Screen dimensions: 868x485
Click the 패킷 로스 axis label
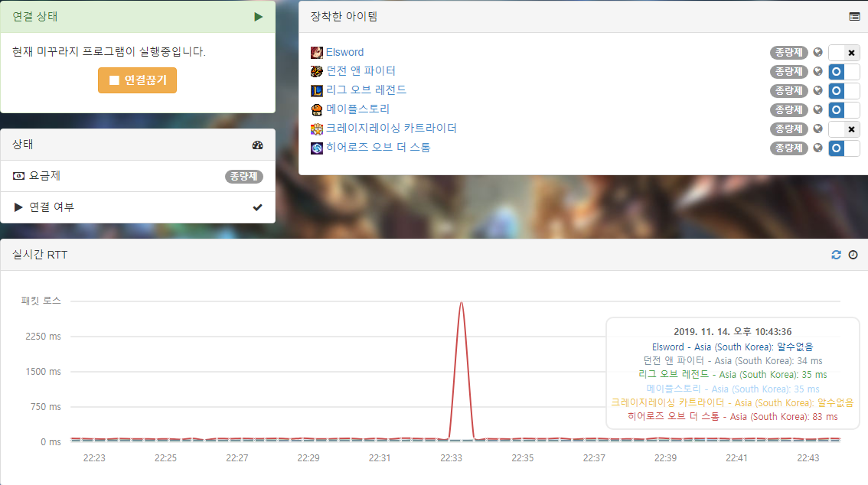[x=41, y=301]
